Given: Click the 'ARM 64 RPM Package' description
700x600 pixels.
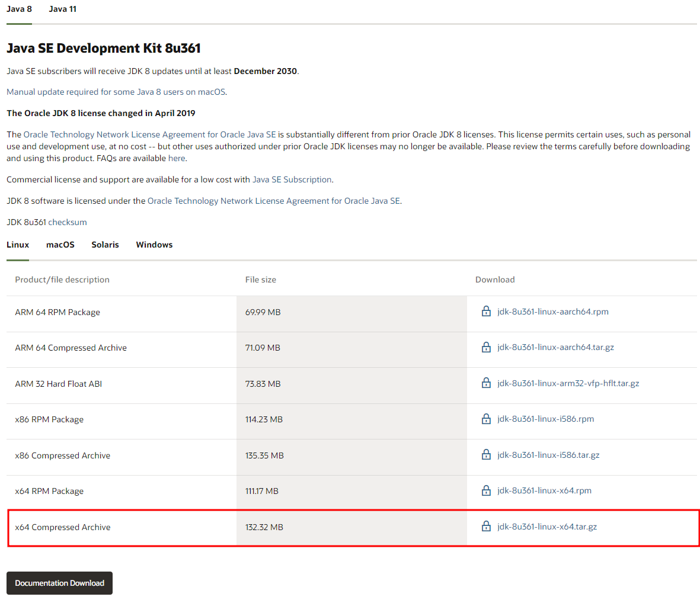Looking at the screenshot, I should [57, 312].
